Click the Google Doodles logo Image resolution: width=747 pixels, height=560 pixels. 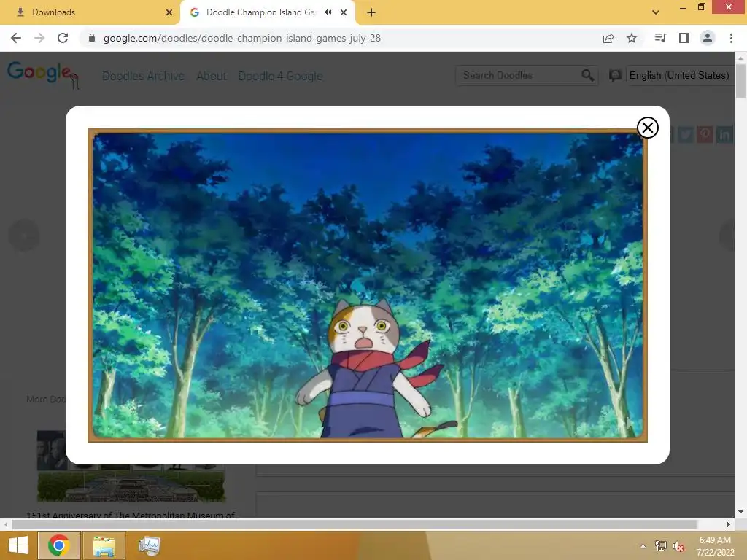[42, 74]
